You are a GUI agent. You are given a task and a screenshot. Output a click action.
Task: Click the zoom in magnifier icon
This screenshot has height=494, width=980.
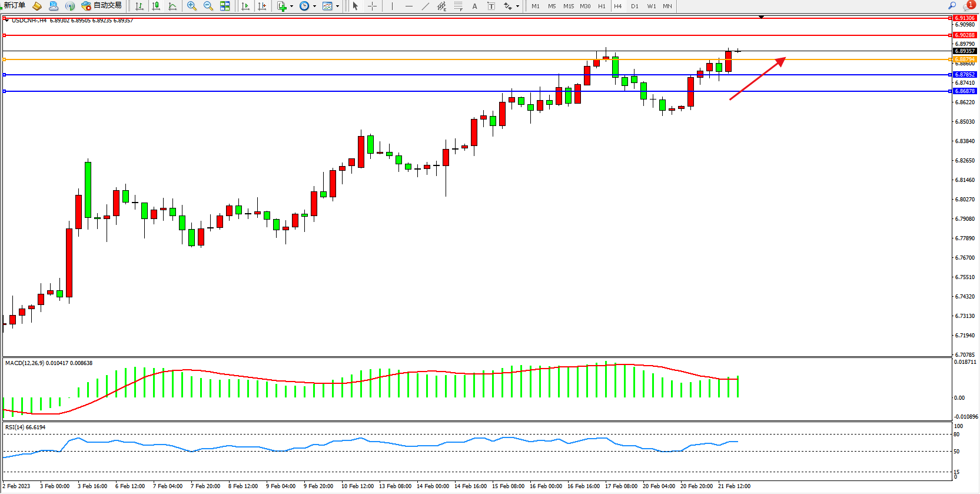[191, 6]
